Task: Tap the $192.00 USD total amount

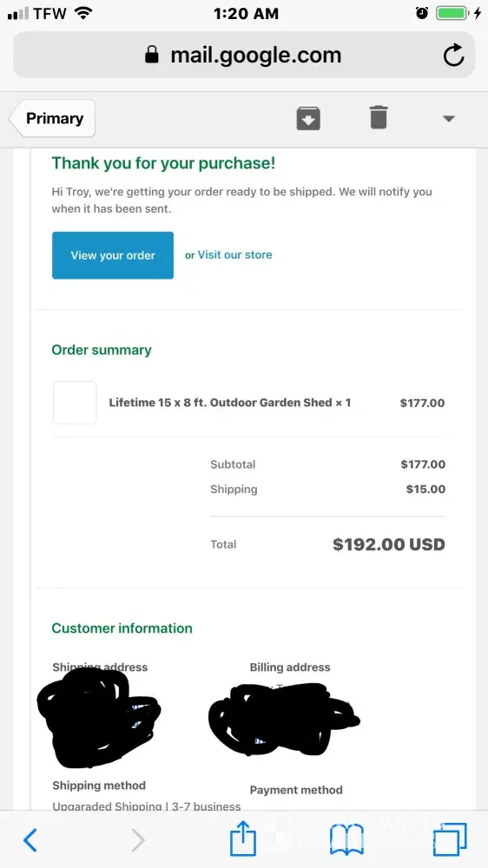Action: click(389, 544)
